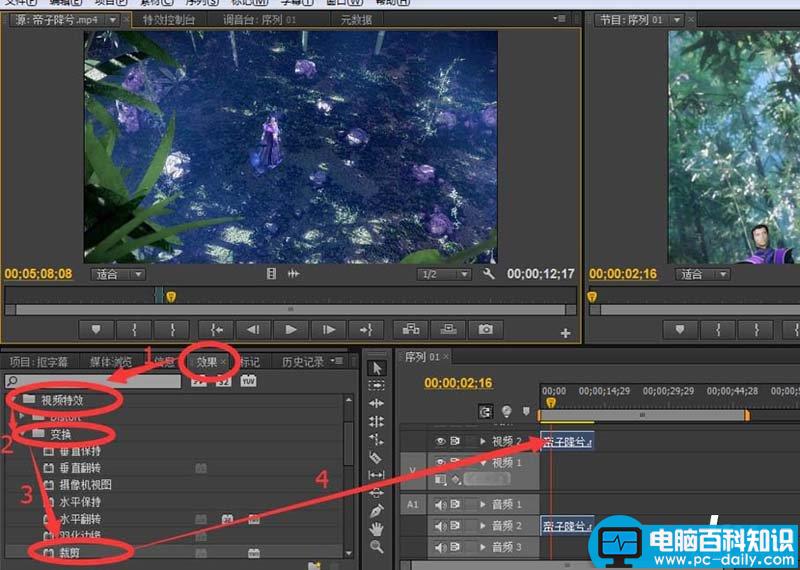Select 帝子降兮 clip on 视频 2 track

pyautogui.click(x=567, y=442)
